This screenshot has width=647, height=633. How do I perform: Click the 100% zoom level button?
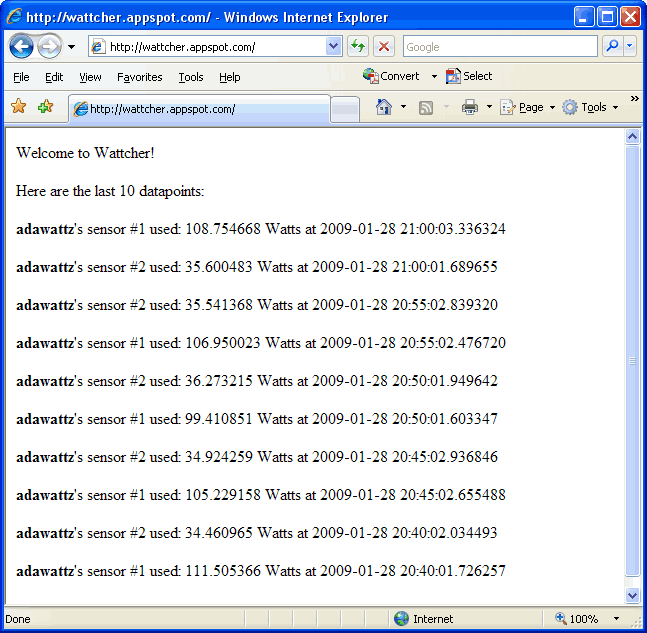point(577,619)
